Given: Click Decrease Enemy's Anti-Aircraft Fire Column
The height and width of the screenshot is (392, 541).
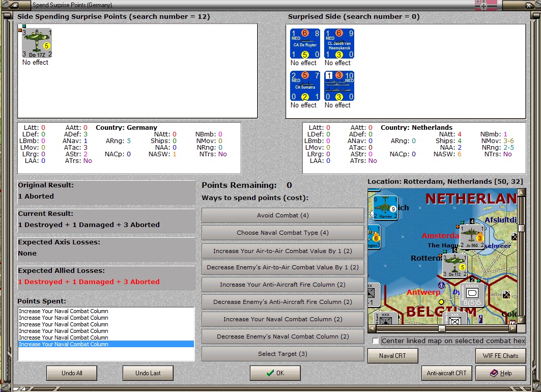Looking at the screenshot, I should pyautogui.click(x=282, y=301).
